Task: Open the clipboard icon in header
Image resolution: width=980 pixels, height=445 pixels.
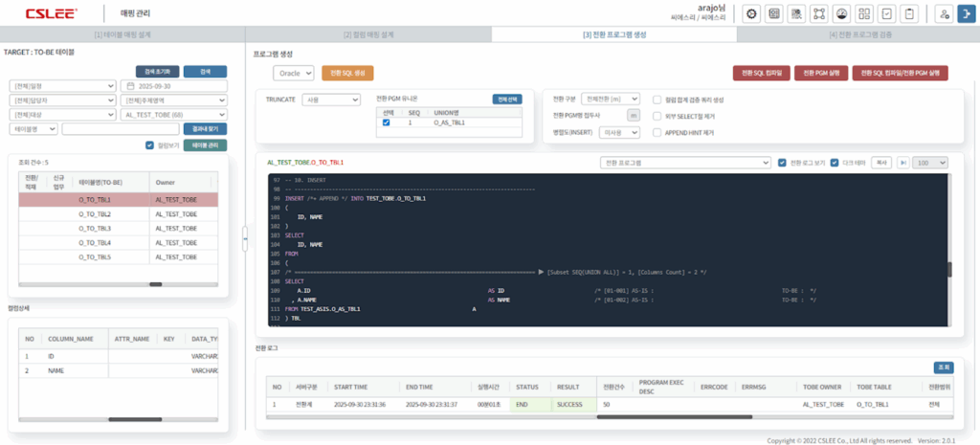Action: 909,14
